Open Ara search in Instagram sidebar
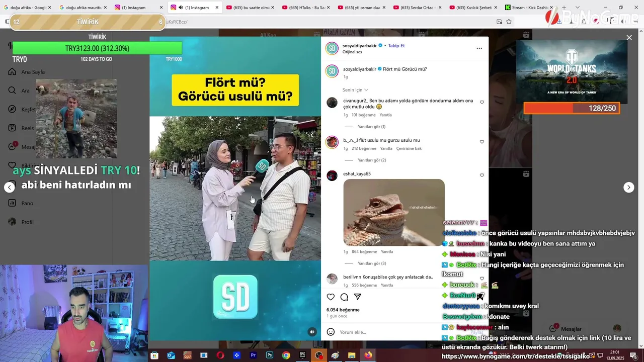This screenshot has width=644, height=362. (x=19, y=90)
